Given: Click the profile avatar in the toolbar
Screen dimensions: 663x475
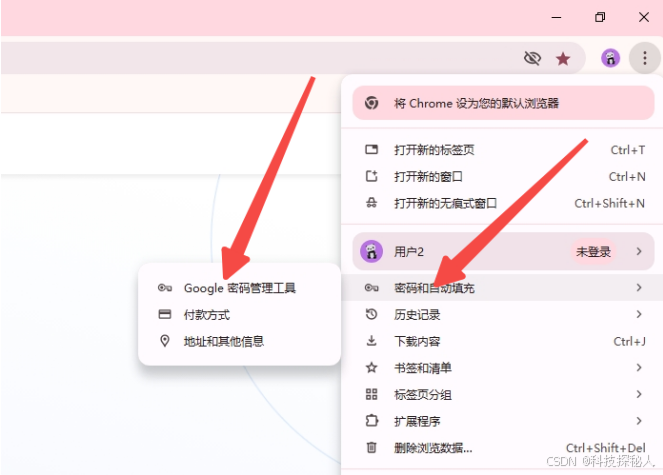Looking at the screenshot, I should point(610,58).
